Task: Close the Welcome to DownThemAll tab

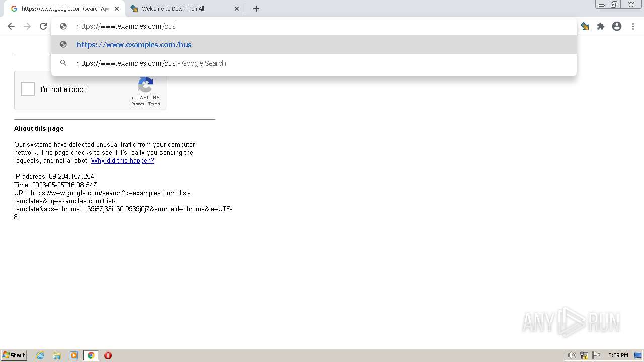Action: 237,9
